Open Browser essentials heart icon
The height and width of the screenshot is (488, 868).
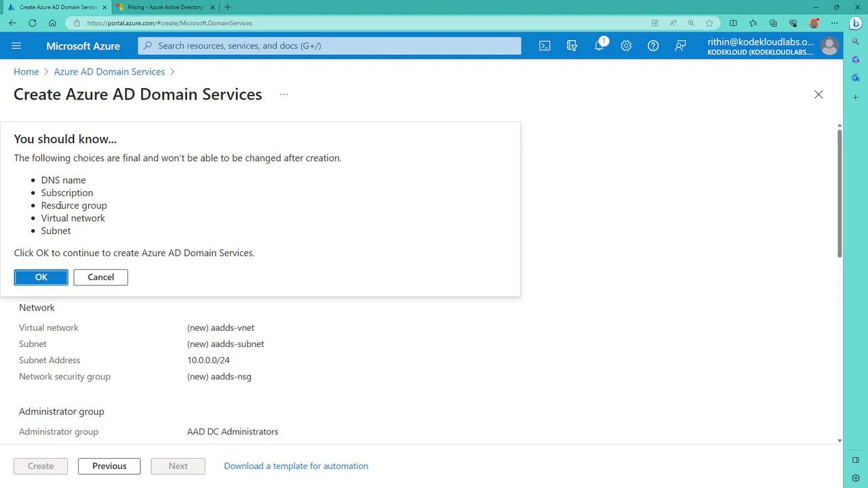(793, 23)
